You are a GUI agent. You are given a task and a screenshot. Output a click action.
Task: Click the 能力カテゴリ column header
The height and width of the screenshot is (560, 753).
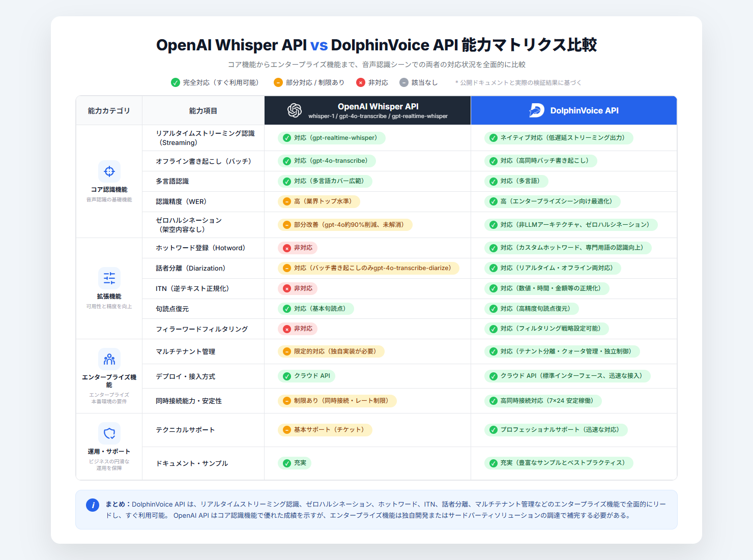point(109,110)
